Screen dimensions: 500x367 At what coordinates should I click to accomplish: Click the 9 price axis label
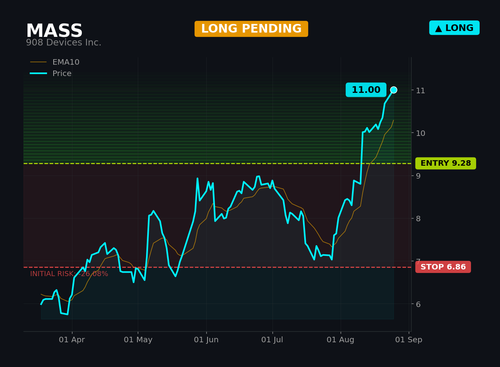[x=418, y=176]
